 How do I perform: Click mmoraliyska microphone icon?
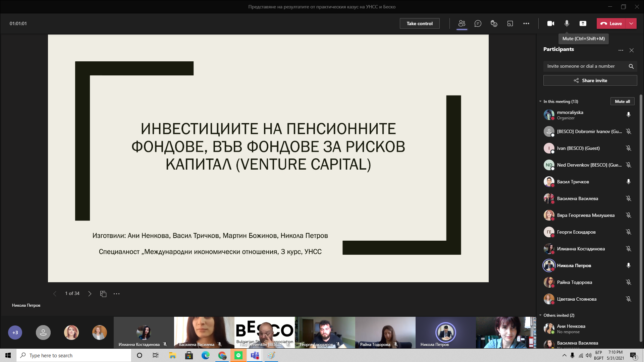click(x=629, y=115)
